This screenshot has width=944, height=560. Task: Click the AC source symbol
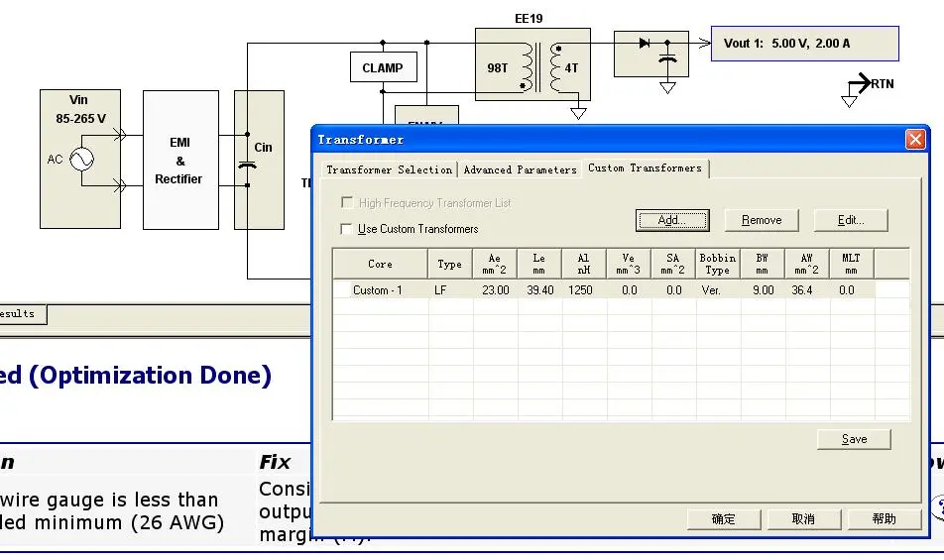point(81,160)
